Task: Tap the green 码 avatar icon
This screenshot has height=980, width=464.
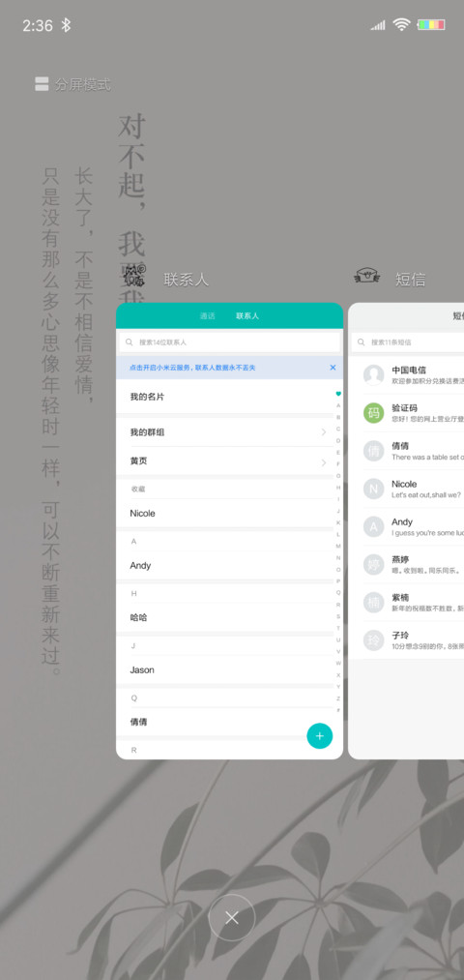Action: click(x=373, y=413)
